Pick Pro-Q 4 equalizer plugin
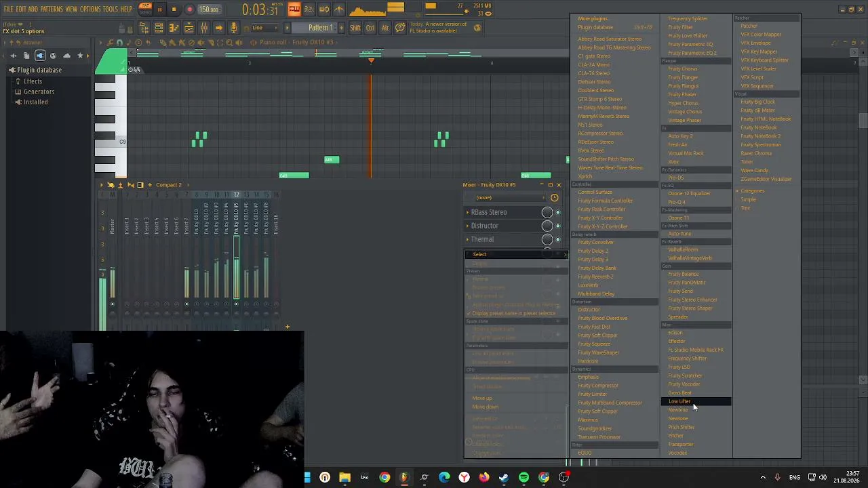The width and height of the screenshot is (868, 488). click(677, 202)
